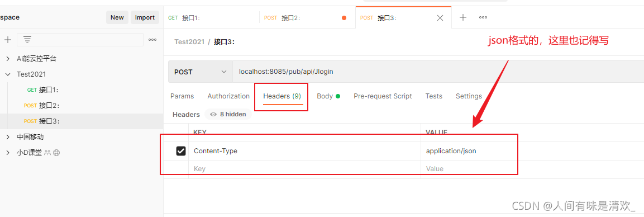The width and height of the screenshot is (644, 217).
Task: Open tab bar three-dots menu
Action: click(483, 17)
